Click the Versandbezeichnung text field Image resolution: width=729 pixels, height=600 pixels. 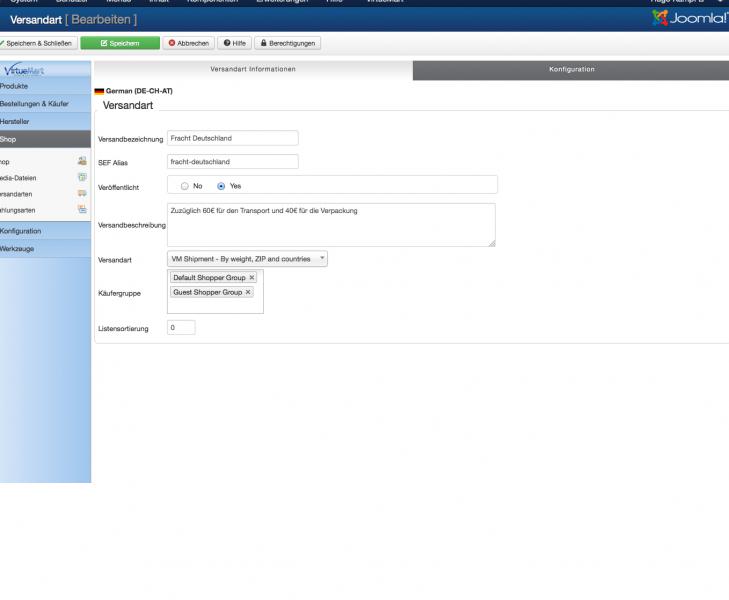click(x=232, y=138)
